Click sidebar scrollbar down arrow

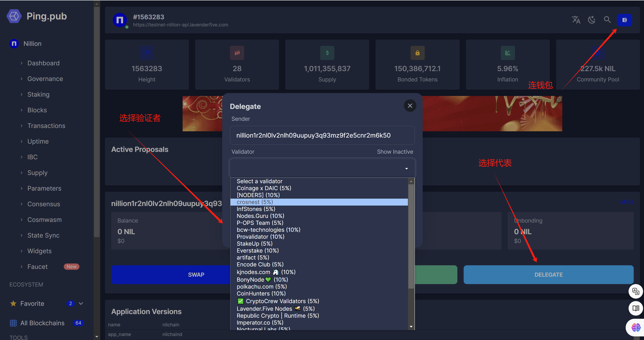coord(96,337)
